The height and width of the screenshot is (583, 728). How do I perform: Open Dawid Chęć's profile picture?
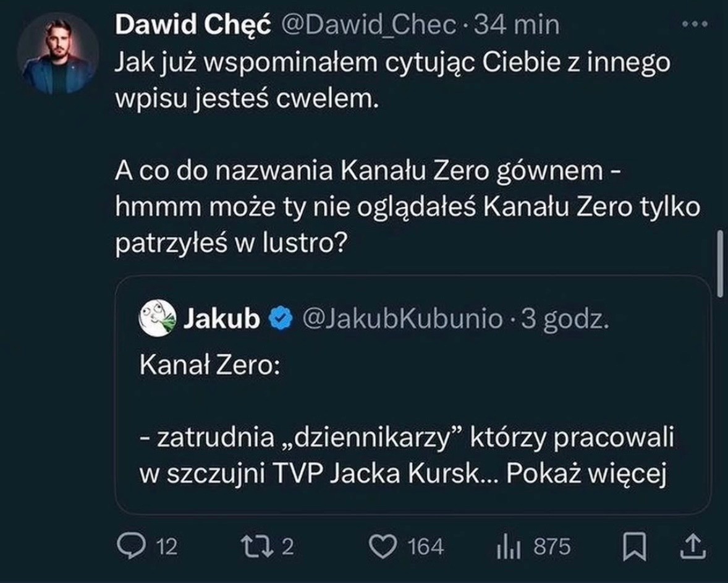pos(57,54)
